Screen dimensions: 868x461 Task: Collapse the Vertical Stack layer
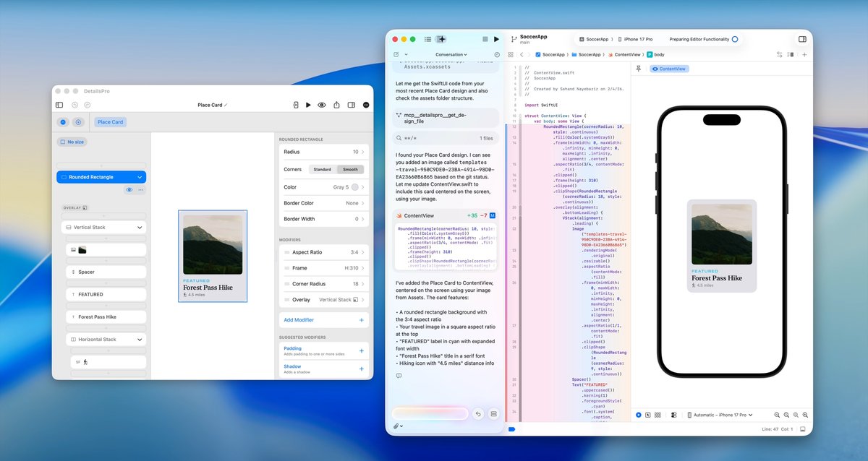[140, 227]
